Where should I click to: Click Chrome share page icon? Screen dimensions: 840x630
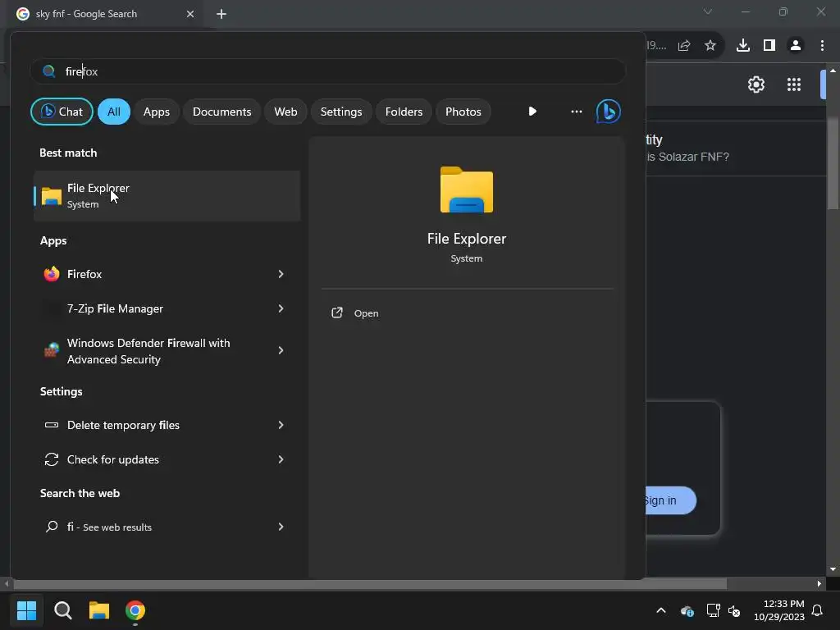[x=684, y=46]
